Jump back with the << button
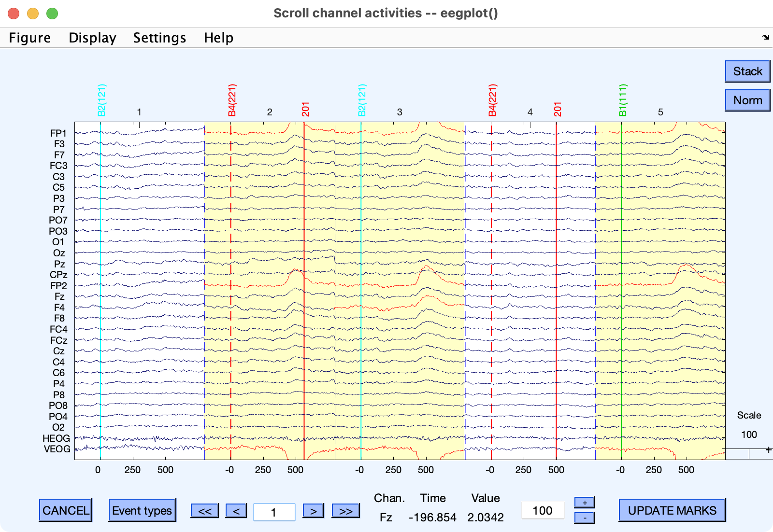This screenshot has height=532, width=773. [205, 511]
